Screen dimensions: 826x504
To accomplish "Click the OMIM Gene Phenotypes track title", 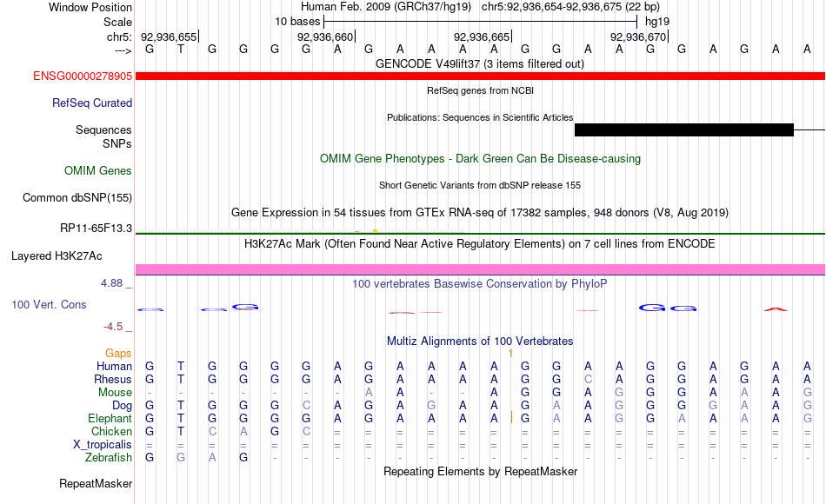I will coord(480,158).
